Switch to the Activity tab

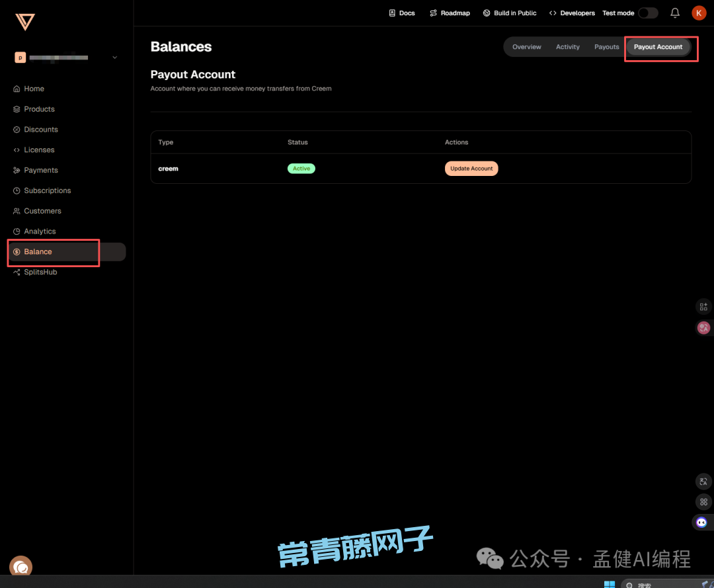click(567, 47)
